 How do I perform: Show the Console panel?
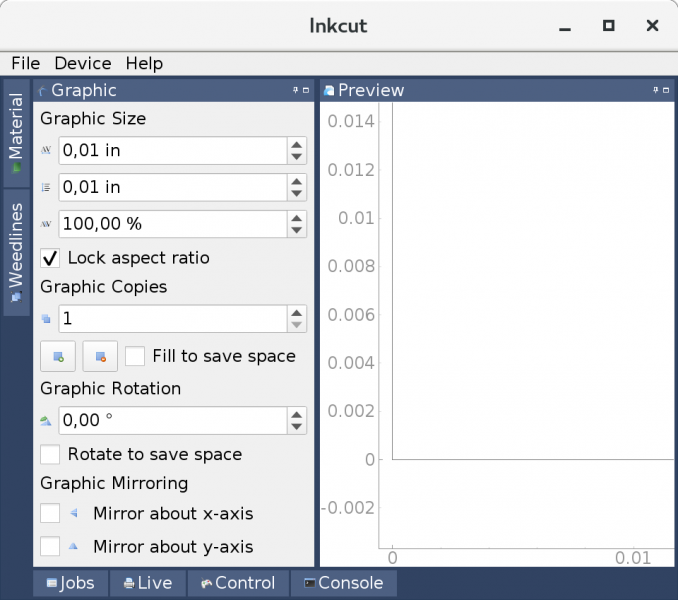342,583
